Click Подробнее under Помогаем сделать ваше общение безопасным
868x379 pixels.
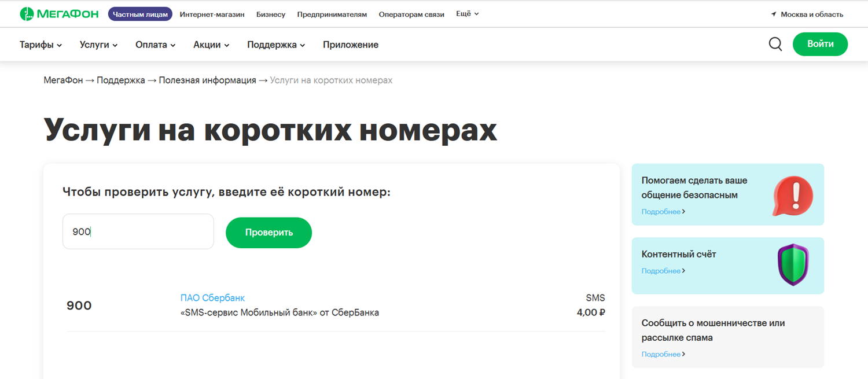(663, 212)
